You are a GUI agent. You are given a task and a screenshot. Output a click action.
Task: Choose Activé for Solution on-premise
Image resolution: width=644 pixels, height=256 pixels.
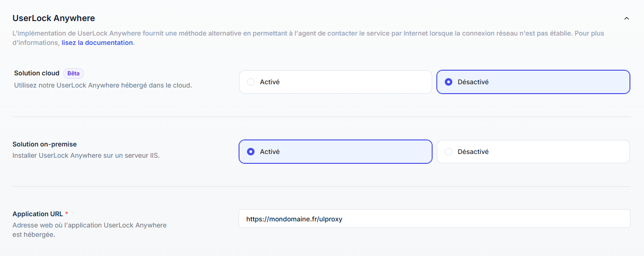click(335, 152)
